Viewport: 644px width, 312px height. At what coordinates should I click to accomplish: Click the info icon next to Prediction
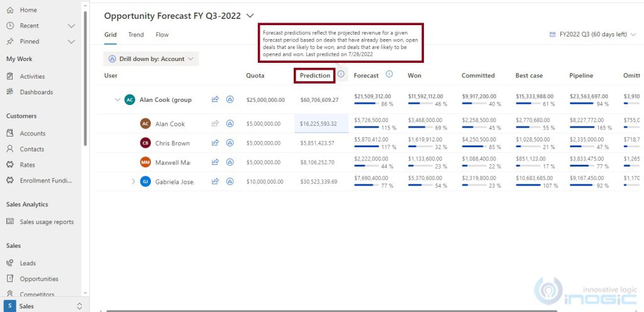pos(341,74)
